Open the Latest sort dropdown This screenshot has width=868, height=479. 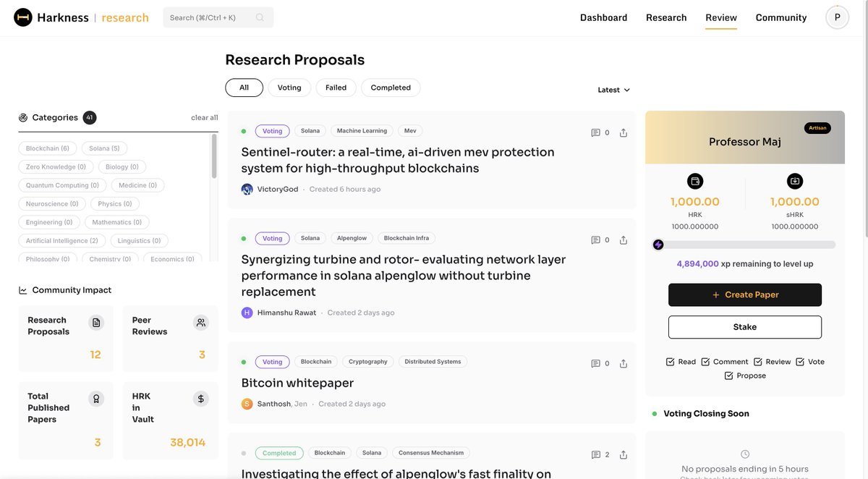(x=614, y=90)
